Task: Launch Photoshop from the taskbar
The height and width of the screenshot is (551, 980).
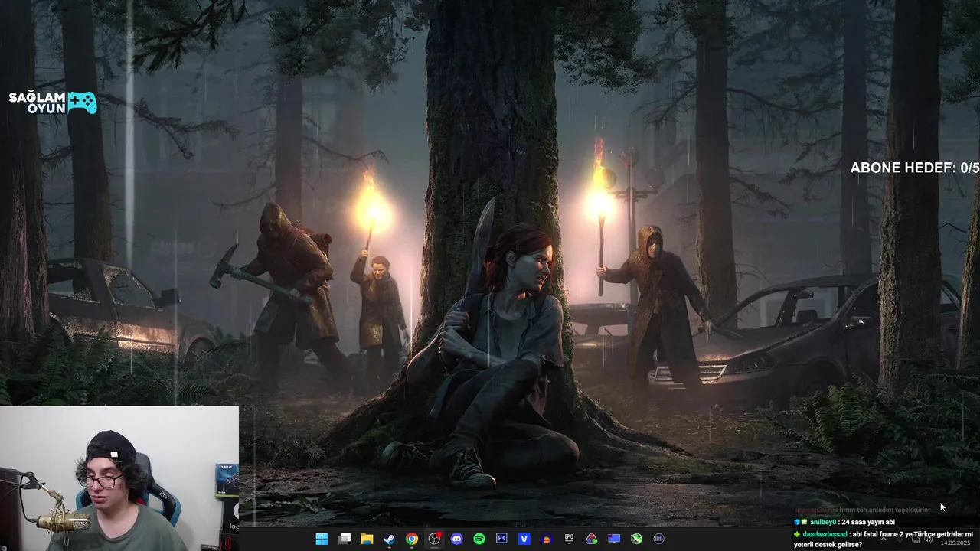Action: [x=501, y=539]
